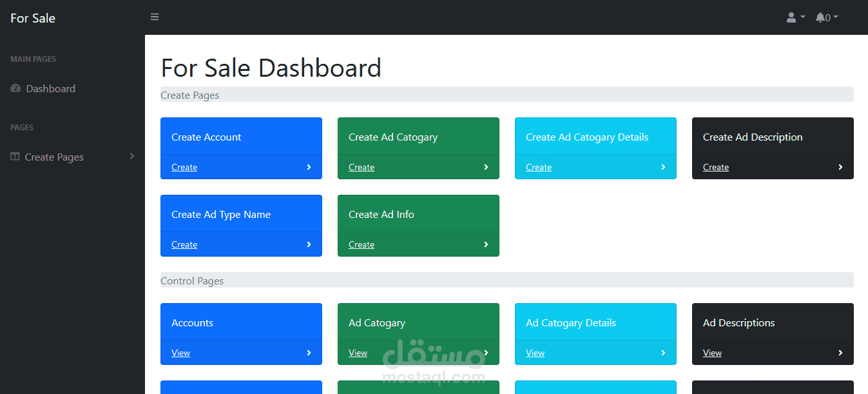Click the arrow icon on Create Account card
This screenshot has height=394, width=868.
click(310, 166)
